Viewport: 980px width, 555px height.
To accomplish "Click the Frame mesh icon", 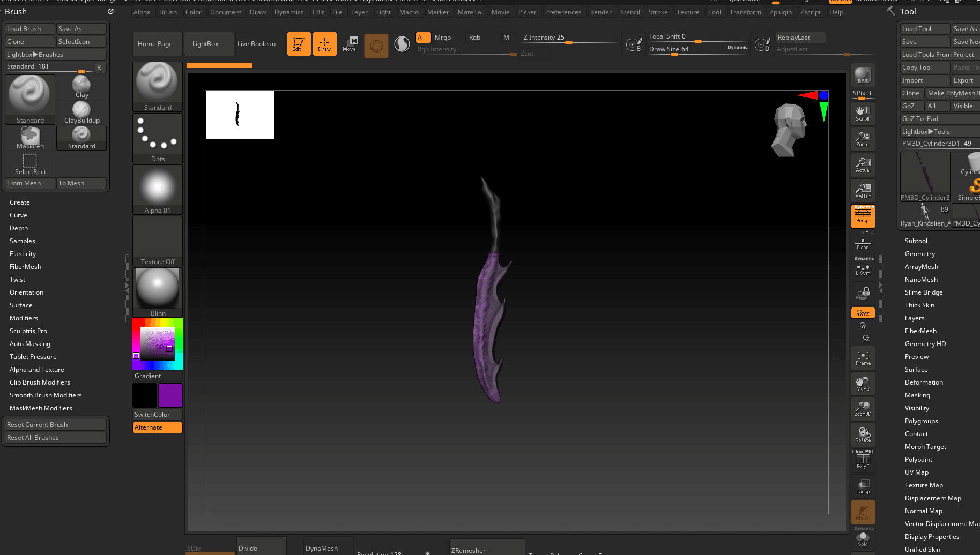I will (863, 358).
